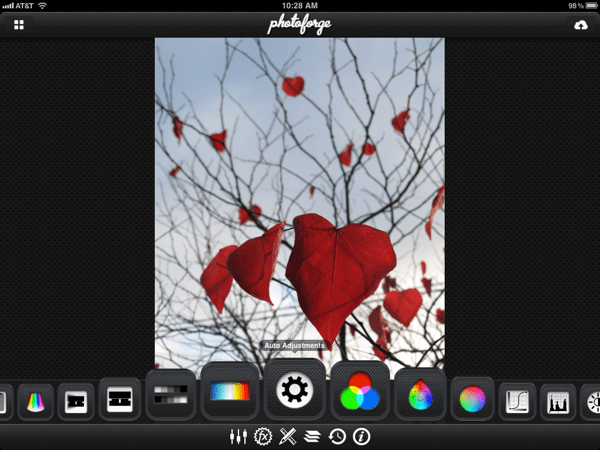Open the round color wheel tool
The image size is (600, 450).
[x=473, y=399]
